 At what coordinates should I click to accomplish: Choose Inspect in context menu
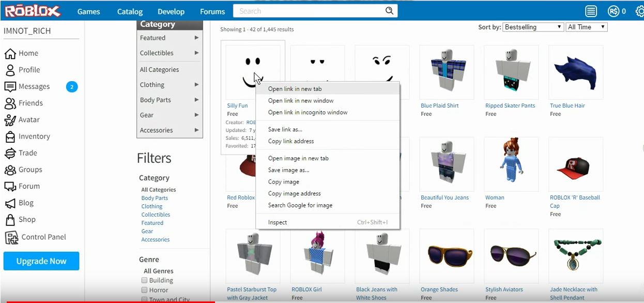click(x=328, y=222)
